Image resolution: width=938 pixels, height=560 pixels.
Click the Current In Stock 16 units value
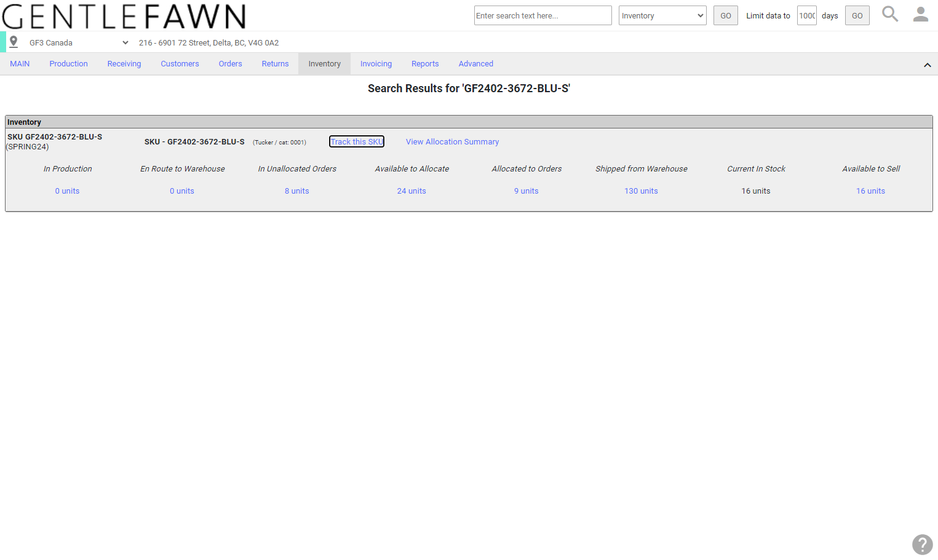(756, 191)
